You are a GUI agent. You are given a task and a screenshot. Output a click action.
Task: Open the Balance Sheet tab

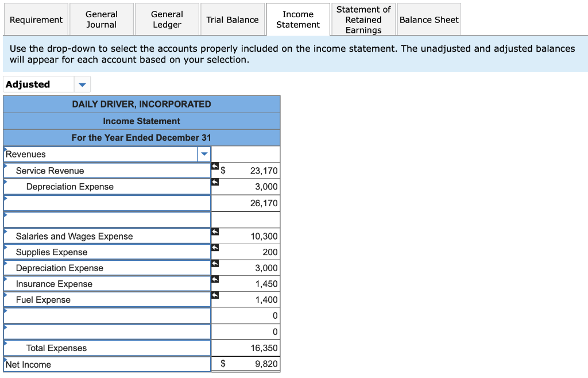pos(429,20)
